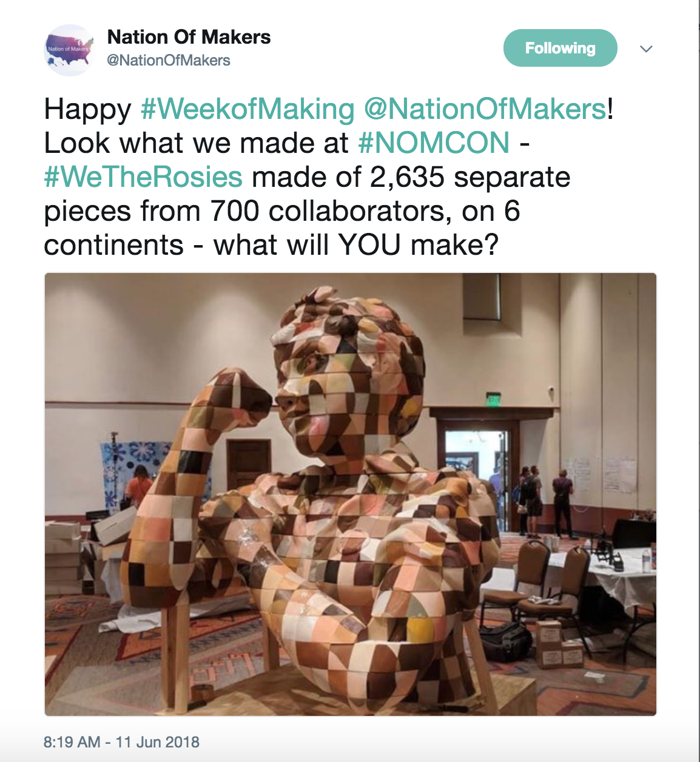700x762 pixels.
Task: Open the #WeekofMaking hashtag
Action: (247, 109)
